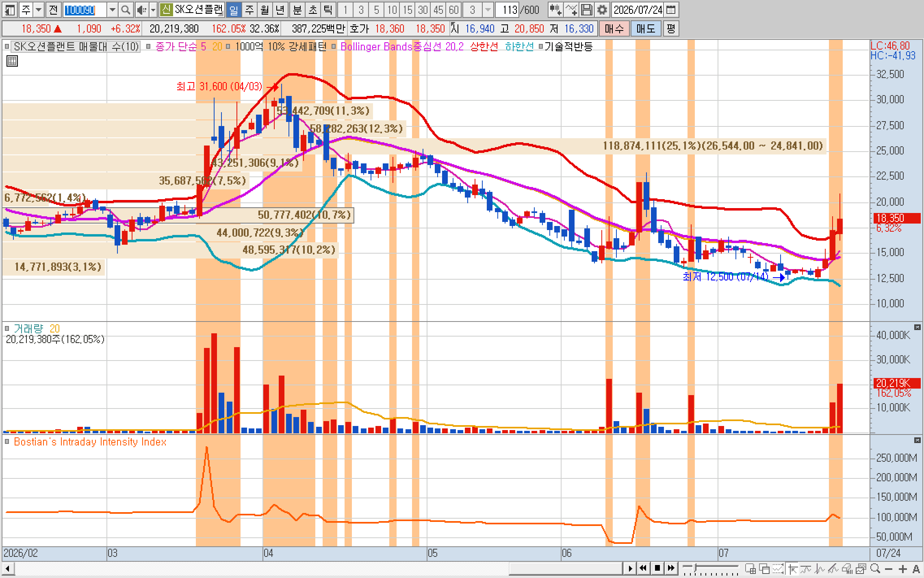This screenshot has width=924, height=578.
Task: Click the 매수 buy button
Action: [x=614, y=29]
